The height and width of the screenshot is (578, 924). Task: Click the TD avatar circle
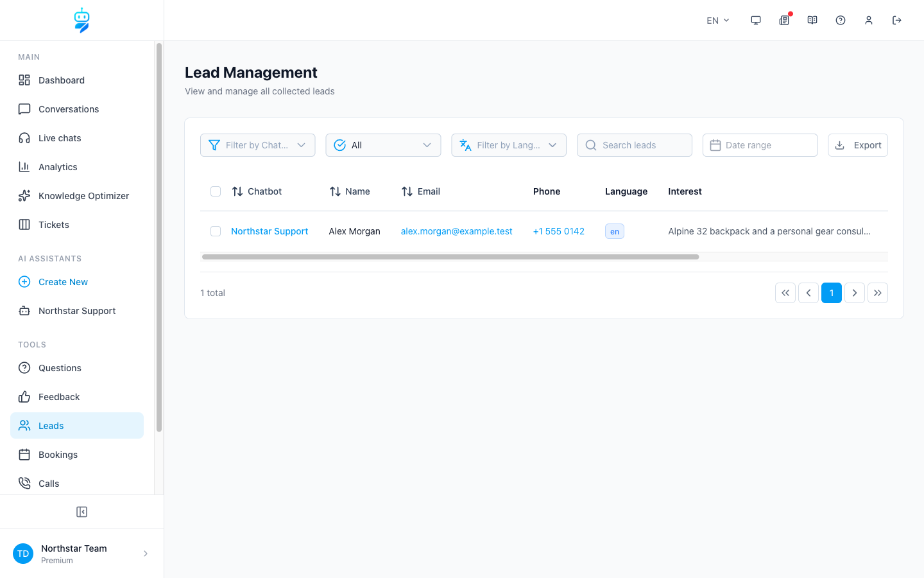click(23, 554)
